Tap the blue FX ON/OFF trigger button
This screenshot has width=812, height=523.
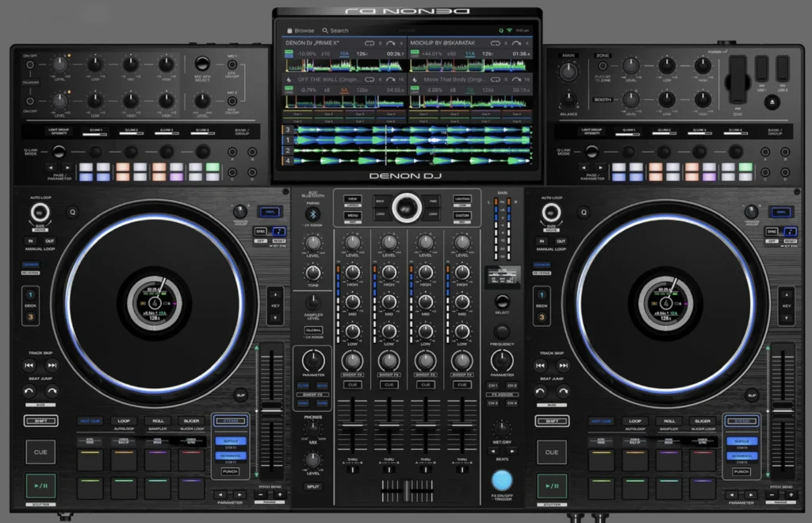pos(503,480)
